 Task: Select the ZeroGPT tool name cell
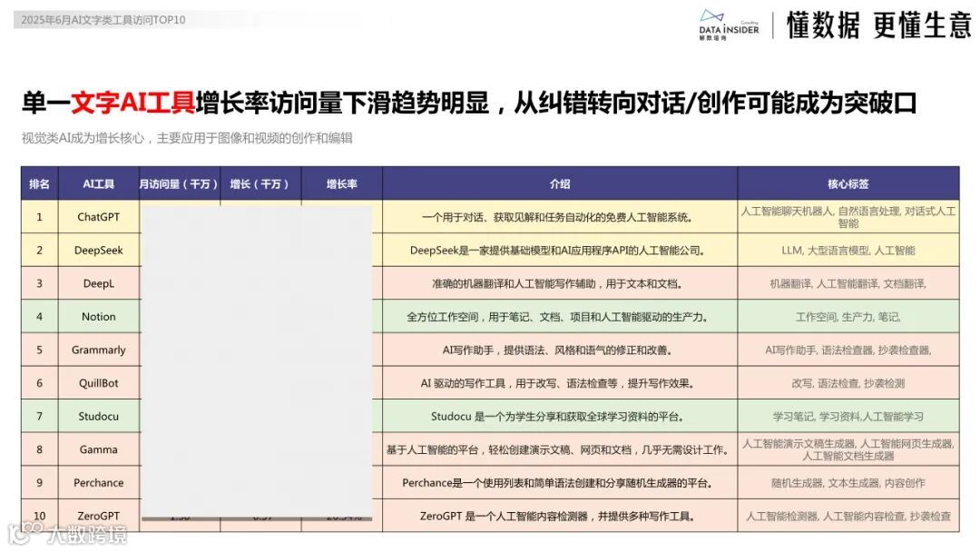99,515
